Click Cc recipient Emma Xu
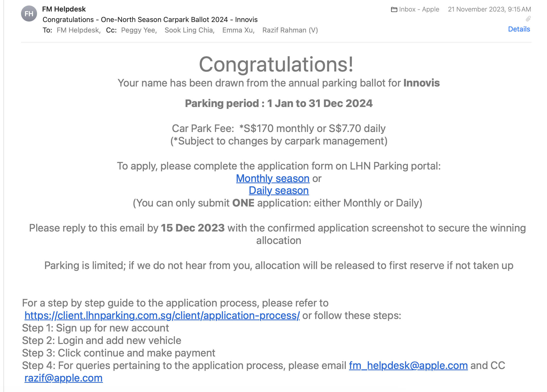 point(238,30)
